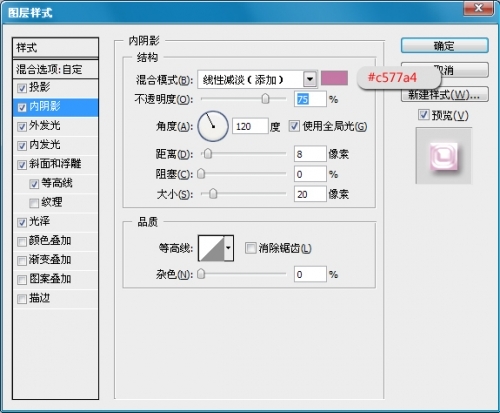Enable 消除锯齿 anti-alias checkbox
This screenshot has height=413, width=500.
(x=250, y=248)
